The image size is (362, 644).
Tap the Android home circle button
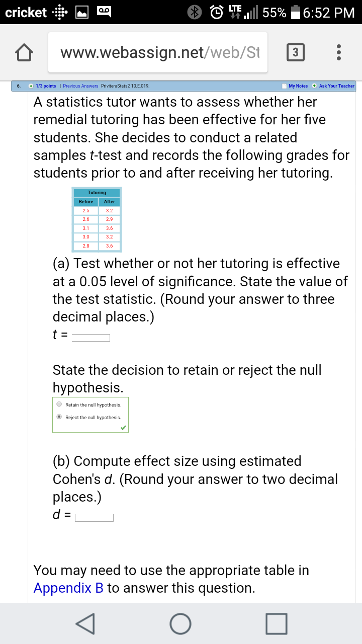(180, 623)
